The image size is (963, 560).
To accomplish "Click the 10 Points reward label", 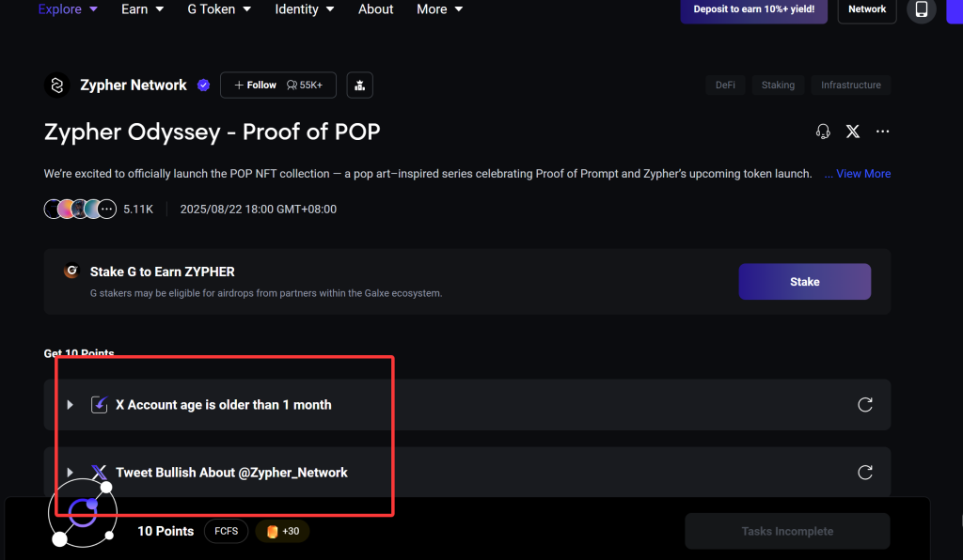I will [x=166, y=531].
